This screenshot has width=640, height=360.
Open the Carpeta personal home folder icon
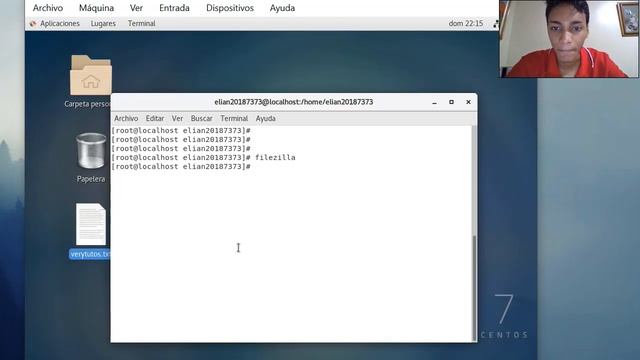(91, 75)
